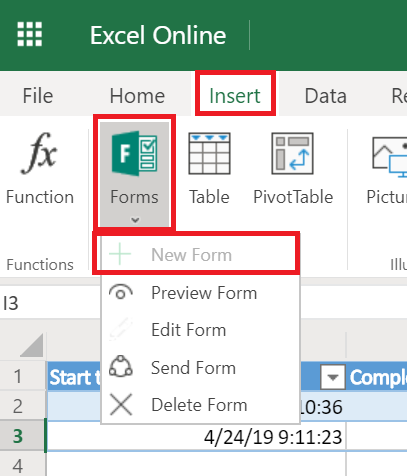Expand the Forms dropdown chevron
The width and height of the screenshot is (407, 476).
tap(135, 220)
